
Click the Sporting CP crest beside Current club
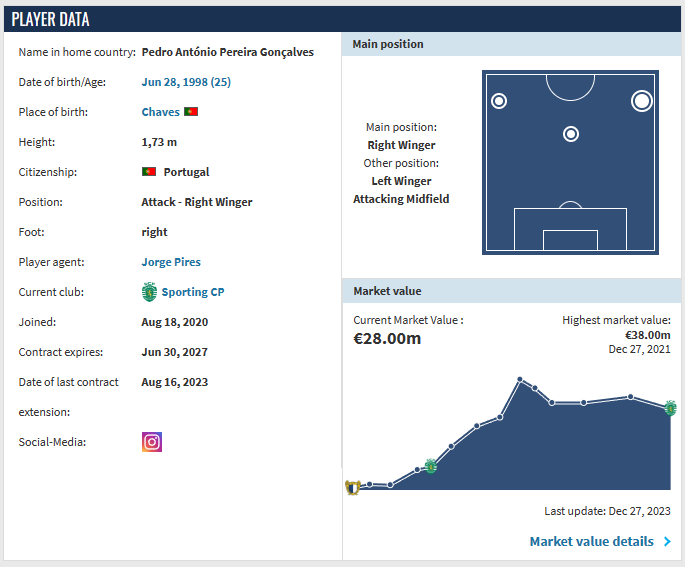[x=150, y=292]
